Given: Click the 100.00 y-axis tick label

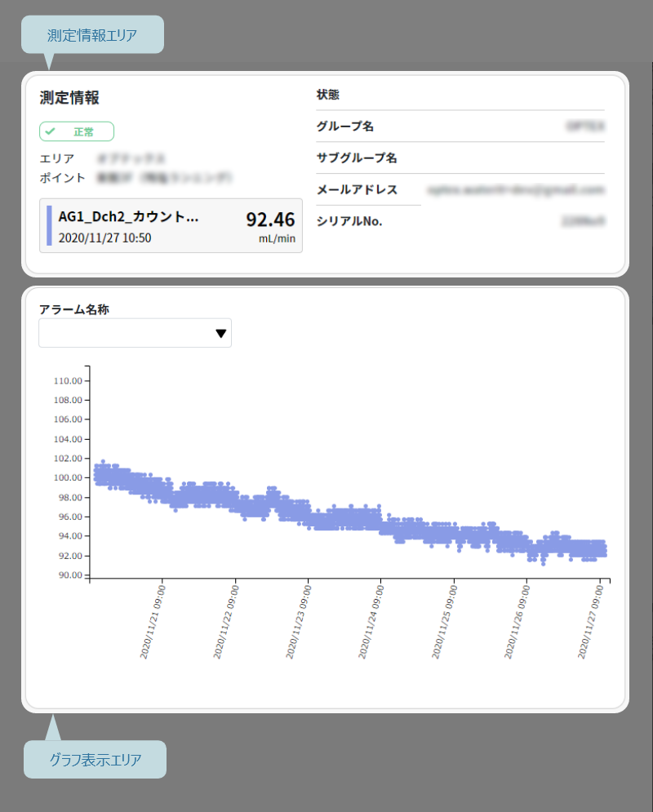Looking at the screenshot, I should pos(68,477).
